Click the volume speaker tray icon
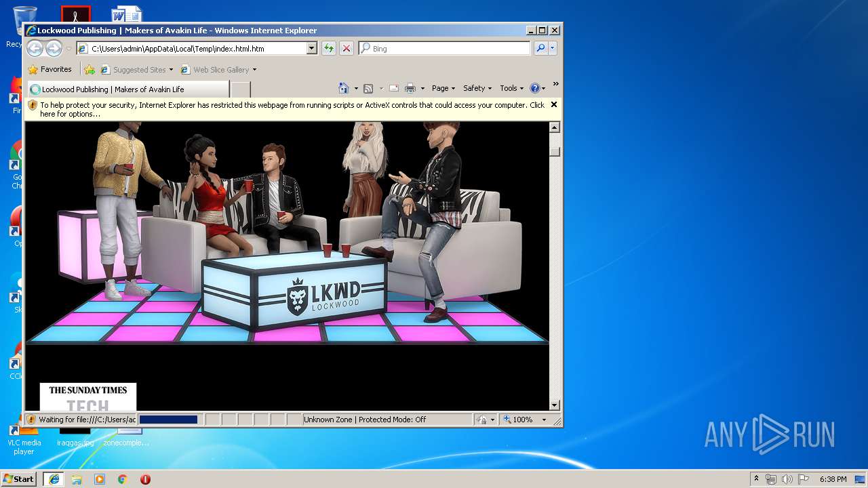868x488 pixels. click(x=787, y=479)
